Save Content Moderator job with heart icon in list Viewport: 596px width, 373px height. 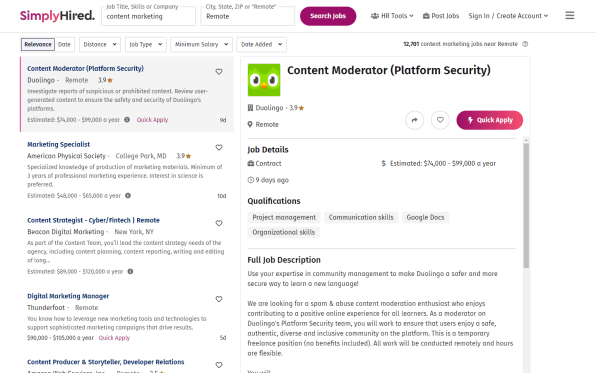click(x=219, y=71)
